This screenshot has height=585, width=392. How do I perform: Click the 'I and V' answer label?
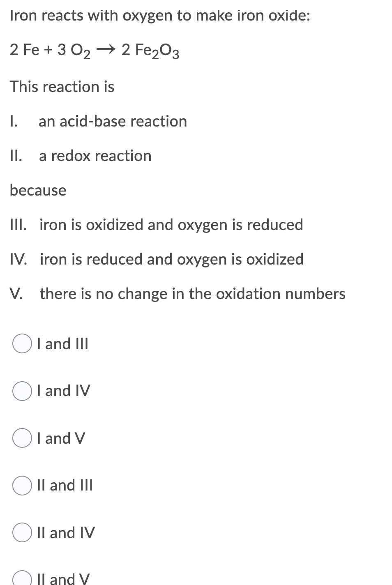[60, 438]
